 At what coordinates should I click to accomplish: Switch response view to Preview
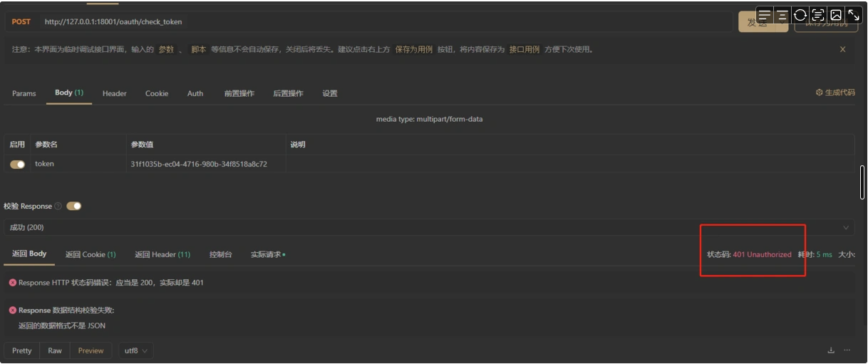tap(91, 350)
